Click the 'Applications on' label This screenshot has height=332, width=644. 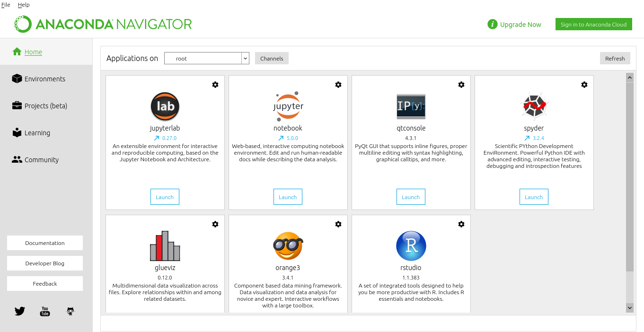[x=132, y=58]
